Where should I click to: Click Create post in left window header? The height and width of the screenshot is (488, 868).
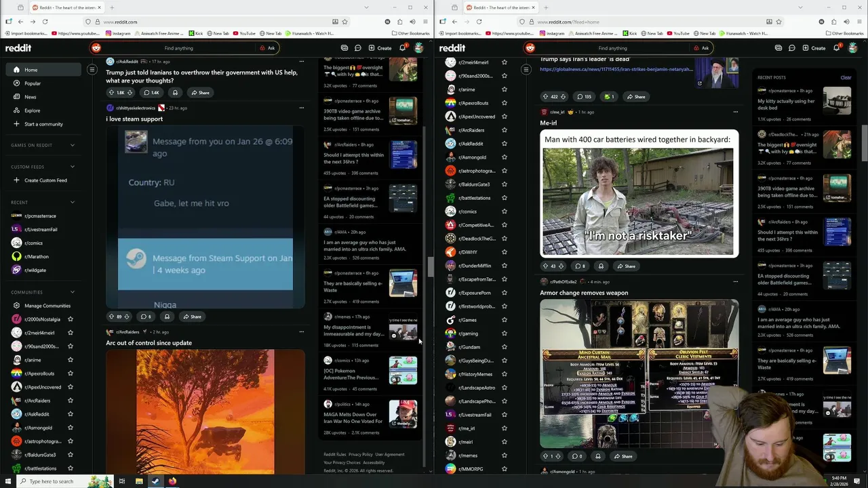pos(380,48)
